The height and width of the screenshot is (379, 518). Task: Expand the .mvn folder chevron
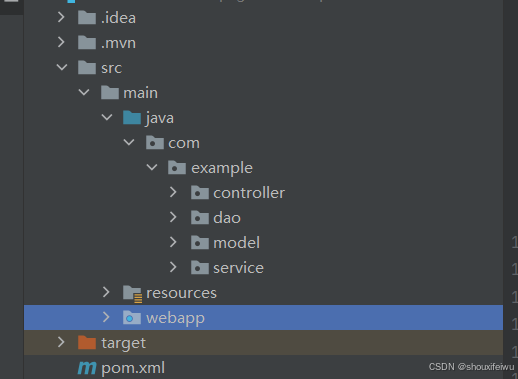(61, 42)
